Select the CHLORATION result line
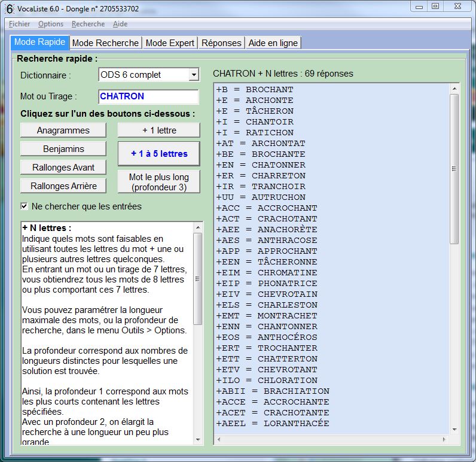Screen dimensions: 476x462 tap(267, 381)
